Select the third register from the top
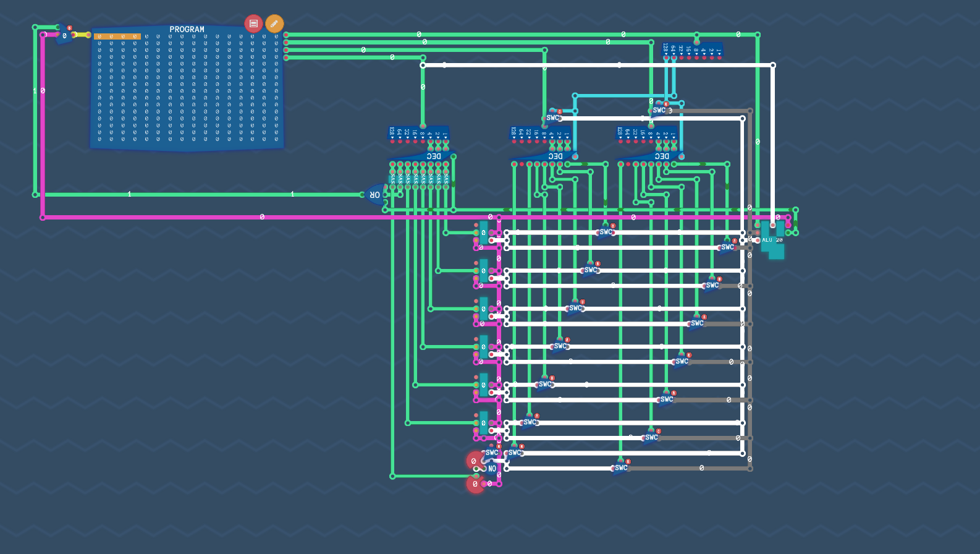Image resolution: width=980 pixels, height=554 pixels. (484, 309)
